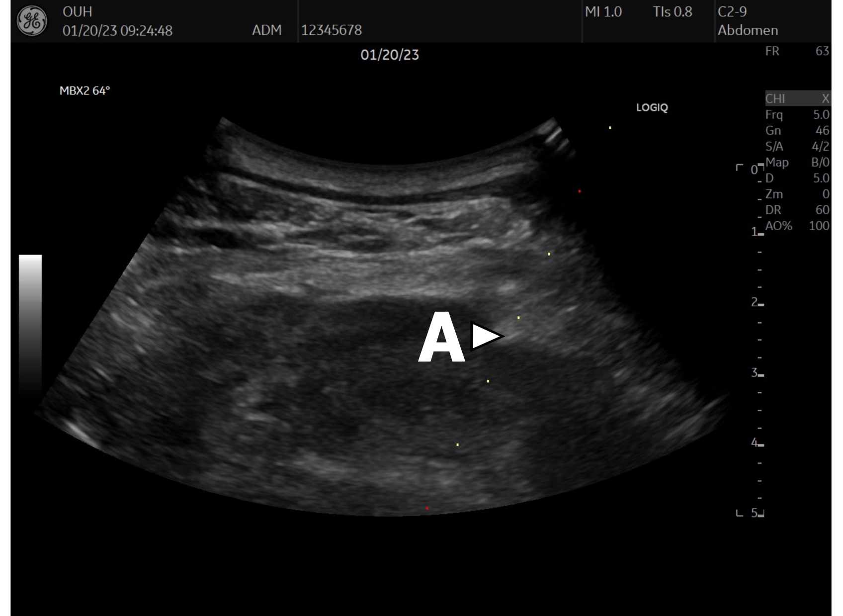This screenshot has width=843, height=616.
Task: Click the Zm 0 zoom parameter
Action: click(797, 194)
